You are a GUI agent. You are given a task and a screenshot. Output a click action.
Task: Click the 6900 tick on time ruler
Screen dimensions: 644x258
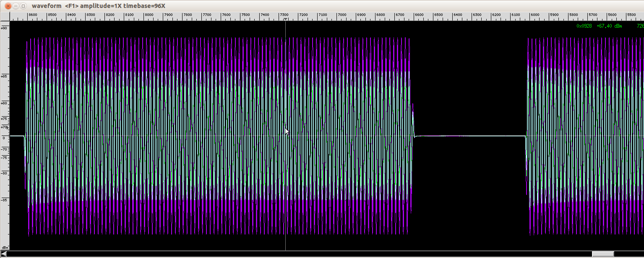pyautogui.click(x=361, y=15)
